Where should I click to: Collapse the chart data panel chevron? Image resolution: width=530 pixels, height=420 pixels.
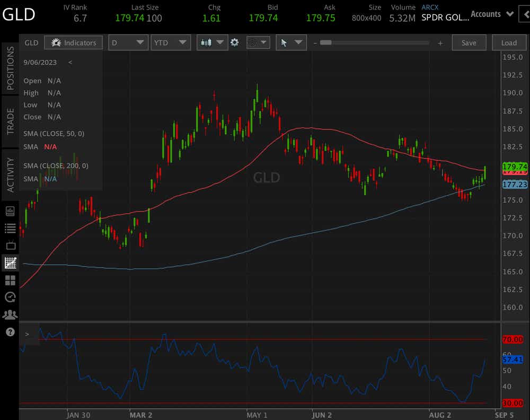[70, 62]
